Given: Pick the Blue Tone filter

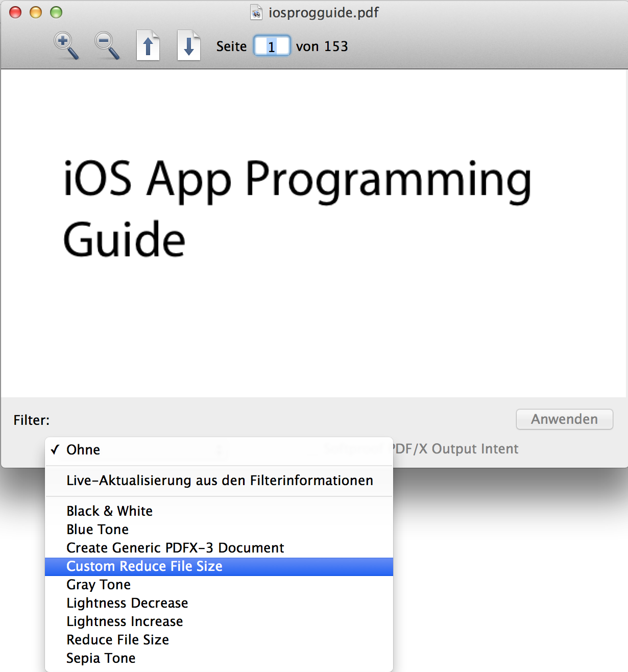Looking at the screenshot, I should pos(219,530).
